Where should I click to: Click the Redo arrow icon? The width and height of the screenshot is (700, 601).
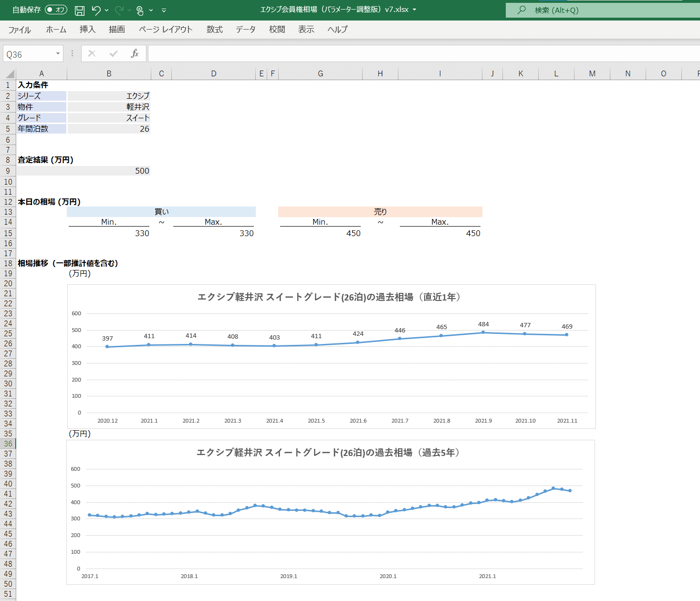pyautogui.click(x=119, y=10)
